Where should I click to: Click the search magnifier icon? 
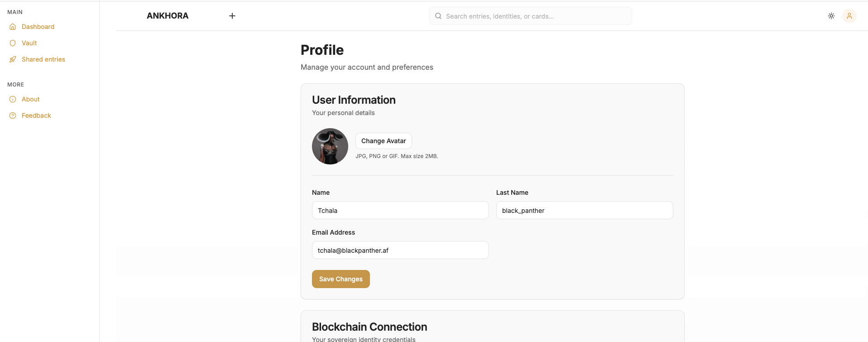click(x=438, y=16)
